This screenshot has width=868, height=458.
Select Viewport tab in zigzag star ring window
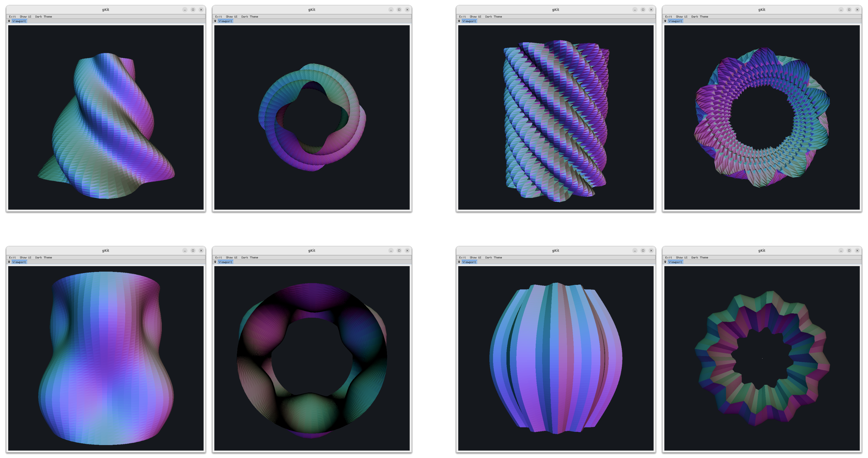tap(675, 262)
